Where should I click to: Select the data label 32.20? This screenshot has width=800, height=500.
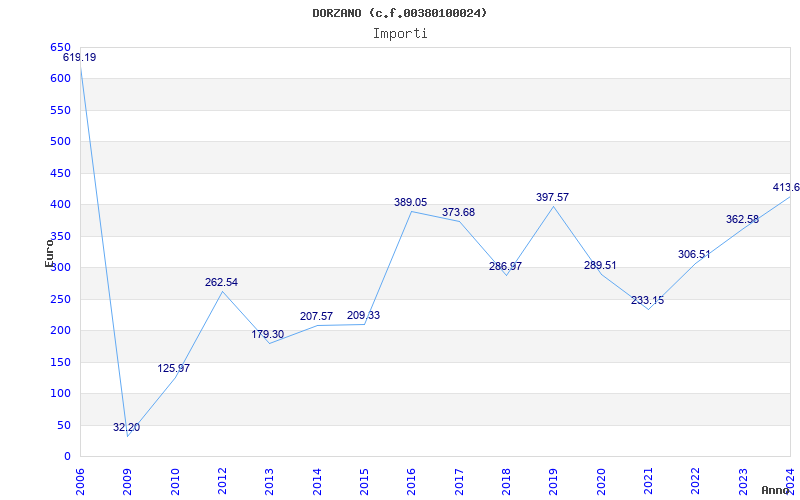[127, 428]
